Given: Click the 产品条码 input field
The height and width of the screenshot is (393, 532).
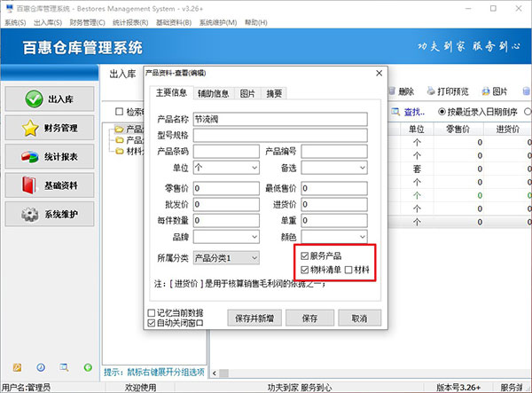Looking at the screenshot, I should click(226, 152).
